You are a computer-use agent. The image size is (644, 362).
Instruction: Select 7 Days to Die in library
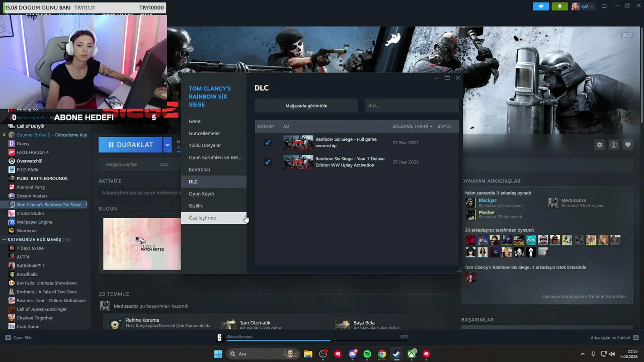tap(30, 248)
